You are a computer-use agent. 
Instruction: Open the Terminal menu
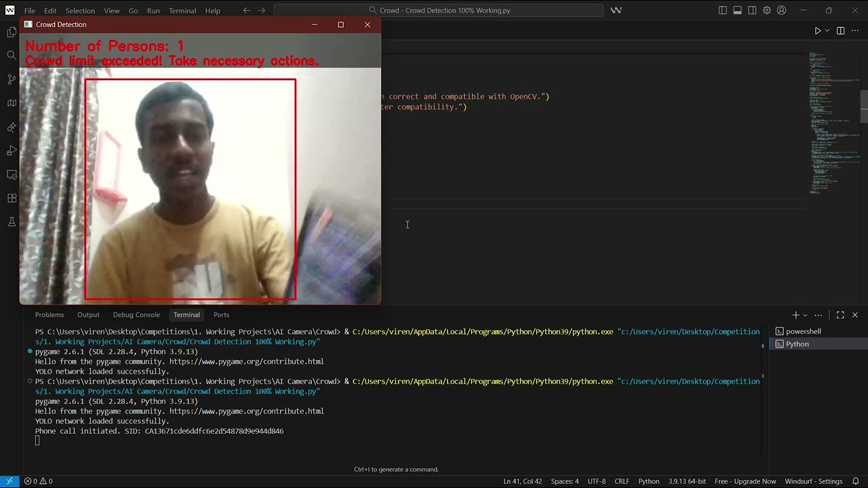(x=182, y=10)
